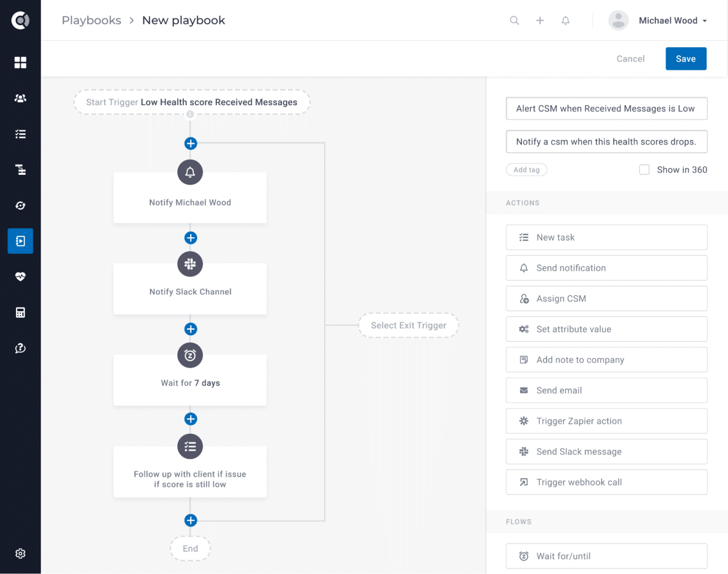Select the health score heartbeat icon
Screen dimensions: 728x574
(x=20, y=277)
